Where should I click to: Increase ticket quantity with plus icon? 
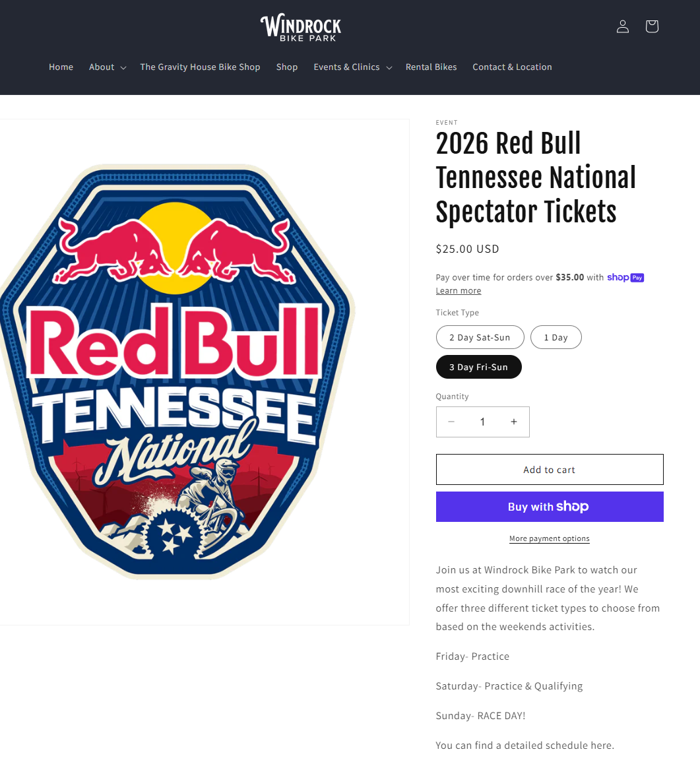[x=514, y=422]
